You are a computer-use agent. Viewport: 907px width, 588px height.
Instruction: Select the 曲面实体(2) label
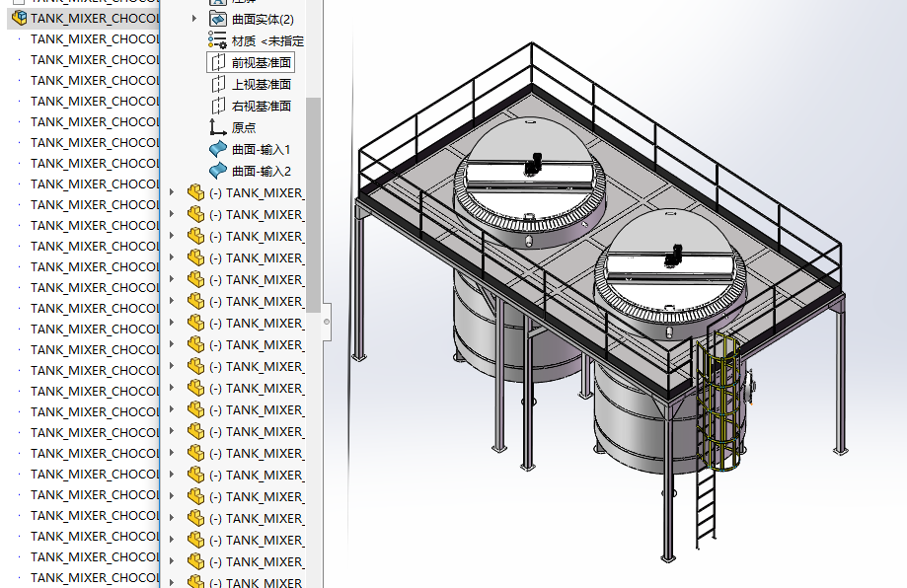(x=263, y=19)
